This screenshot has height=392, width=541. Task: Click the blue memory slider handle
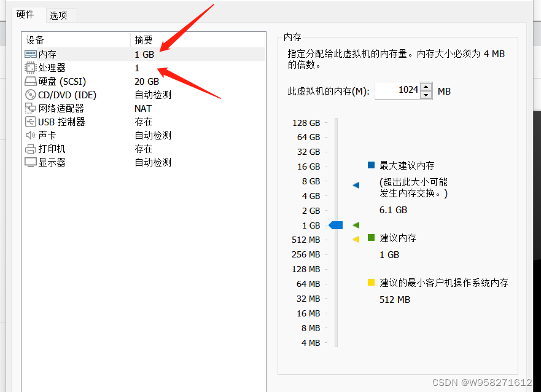pyautogui.click(x=336, y=225)
